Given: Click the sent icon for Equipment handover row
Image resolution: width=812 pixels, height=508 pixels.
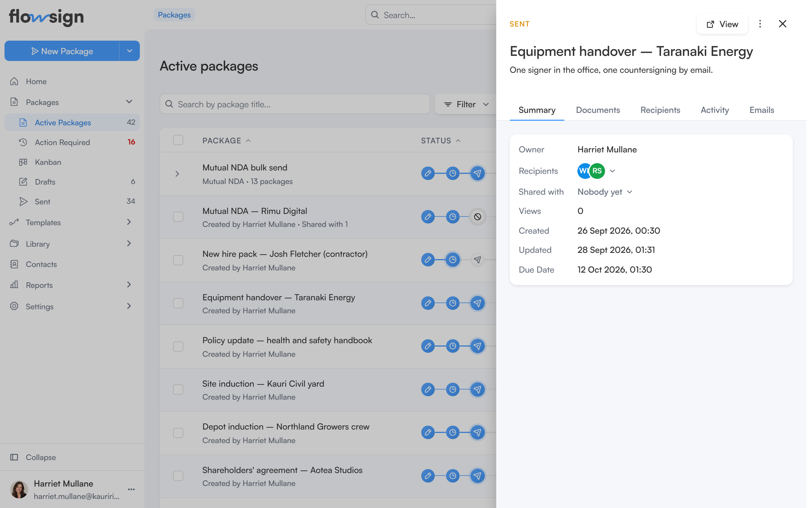Looking at the screenshot, I should (477, 303).
